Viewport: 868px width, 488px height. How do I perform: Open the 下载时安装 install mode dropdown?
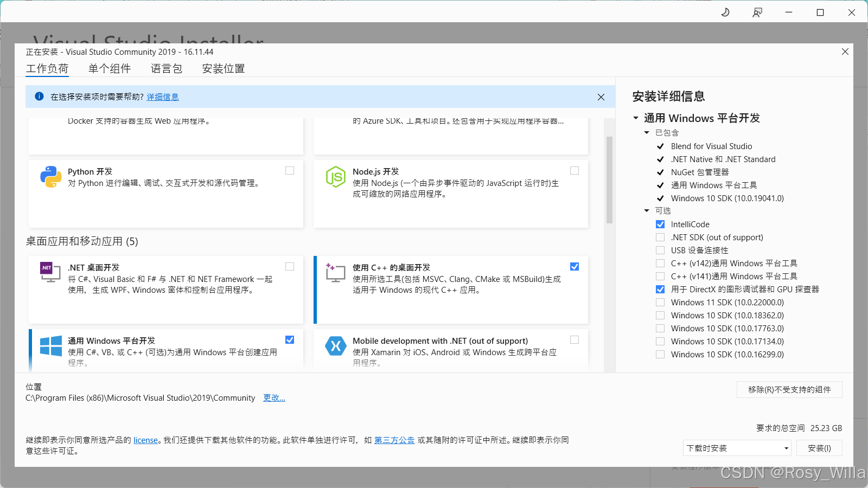point(737,448)
